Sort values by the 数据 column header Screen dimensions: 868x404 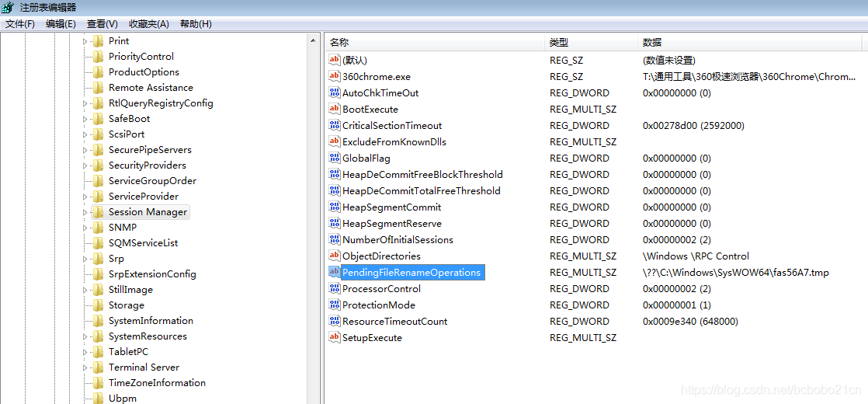[749, 43]
